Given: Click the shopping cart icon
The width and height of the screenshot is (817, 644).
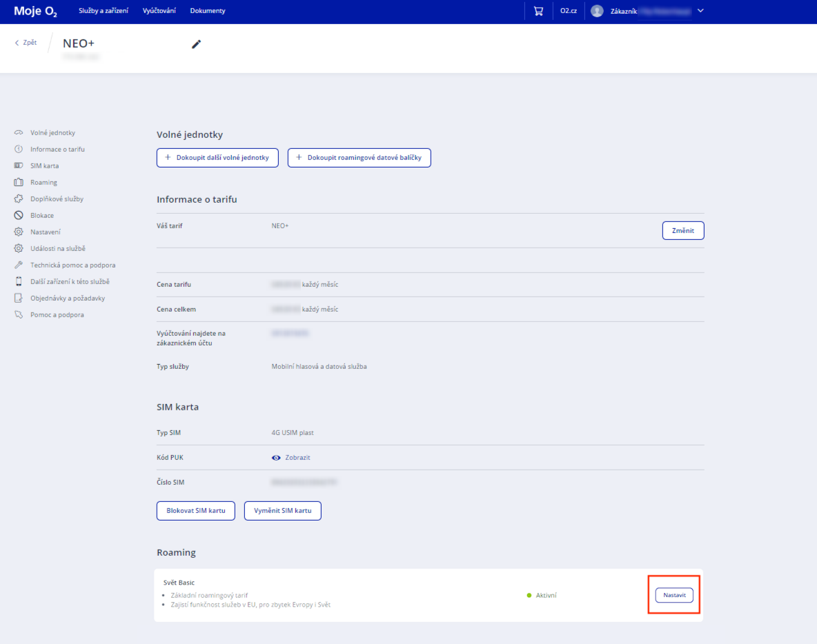Looking at the screenshot, I should coord(538,11).
